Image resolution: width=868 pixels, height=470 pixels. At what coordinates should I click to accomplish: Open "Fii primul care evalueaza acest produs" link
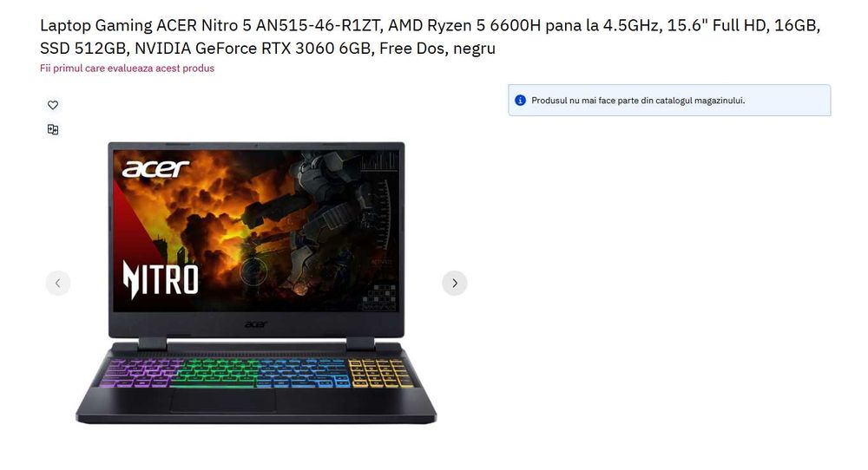[x=127, y=68]
